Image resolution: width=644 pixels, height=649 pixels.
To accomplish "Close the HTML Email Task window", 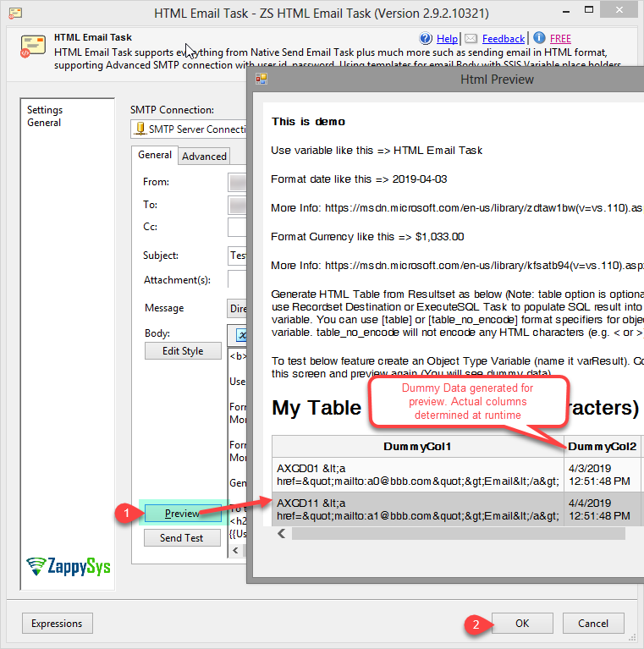I will click(x=619, y=10).
